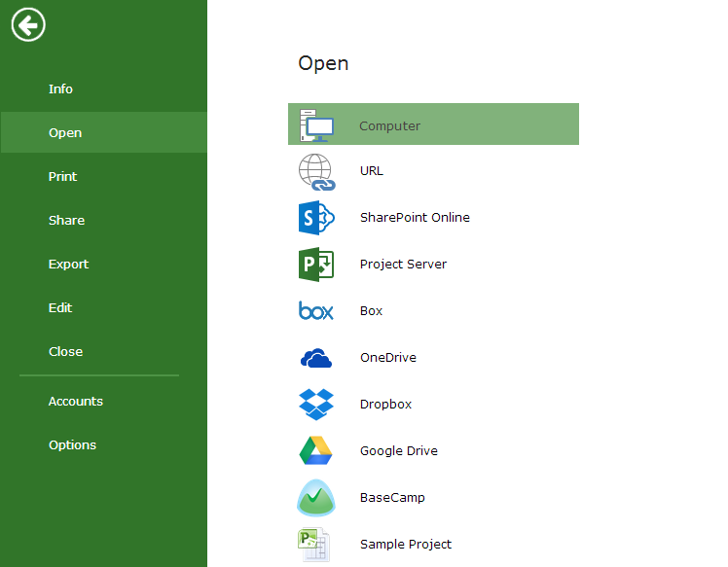Select Open in the sidebar
This screenshot has height=567, width=728.
pyautogui.click(x=103, y=132)
